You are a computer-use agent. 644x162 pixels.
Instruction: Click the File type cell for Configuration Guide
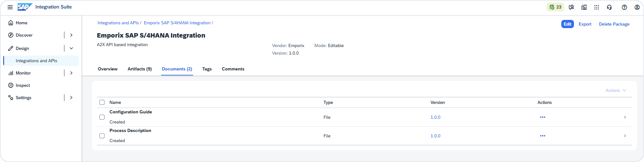point(327,117)
